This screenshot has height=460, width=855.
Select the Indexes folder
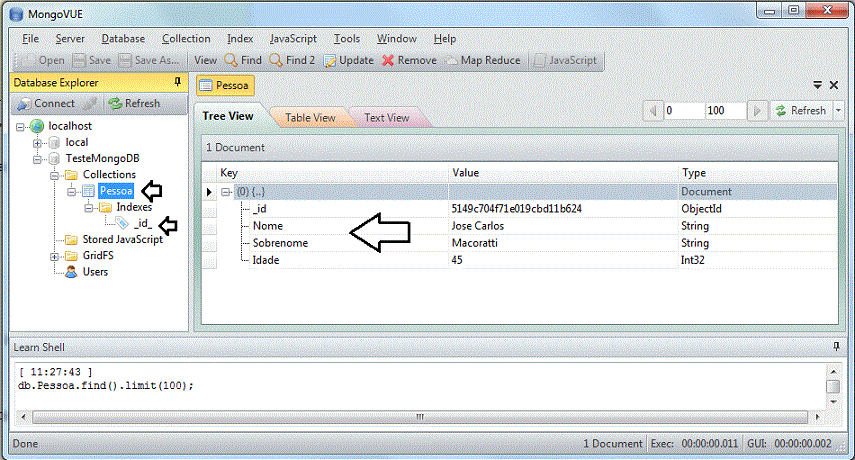134,207
